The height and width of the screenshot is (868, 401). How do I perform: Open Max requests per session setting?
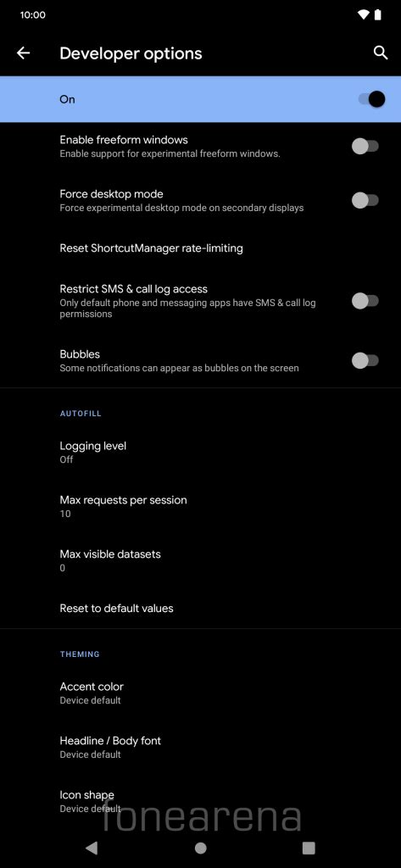click(x=200, y=506)
